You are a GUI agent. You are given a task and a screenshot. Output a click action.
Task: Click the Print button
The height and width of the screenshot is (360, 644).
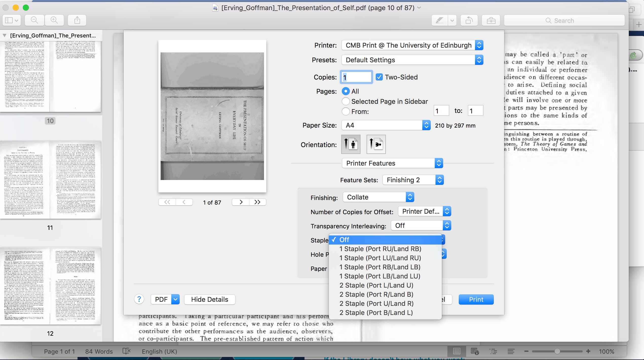point(476,299)
